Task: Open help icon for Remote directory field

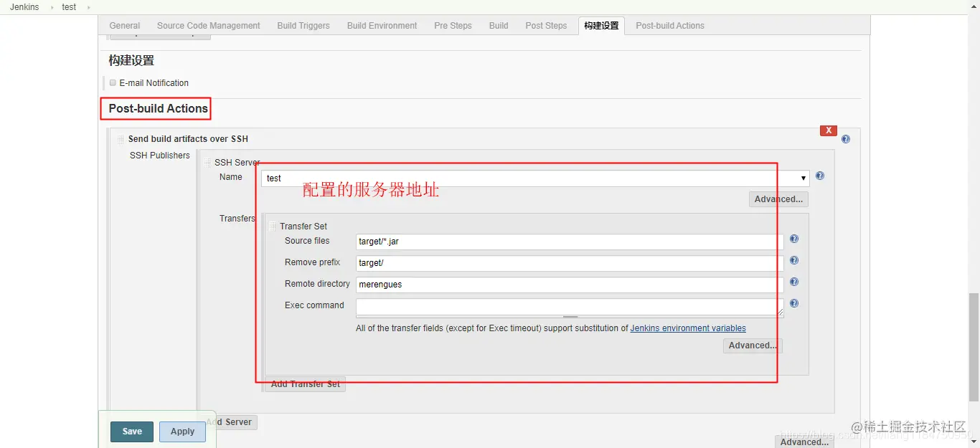Action: click(794, 282)
